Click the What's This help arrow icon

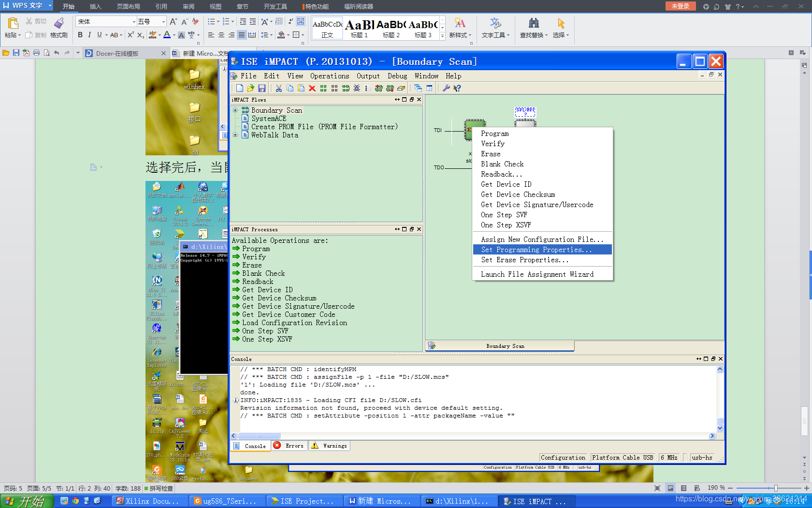click(457, 88)
